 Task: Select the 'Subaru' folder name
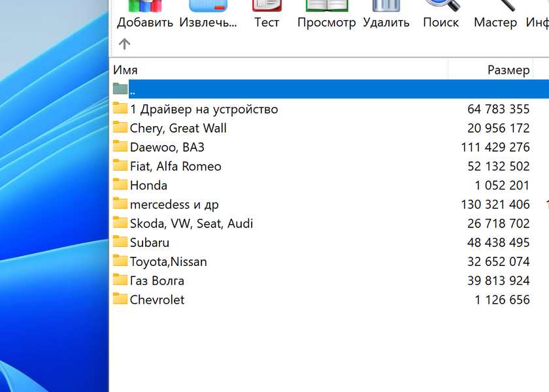coord(150,242)
